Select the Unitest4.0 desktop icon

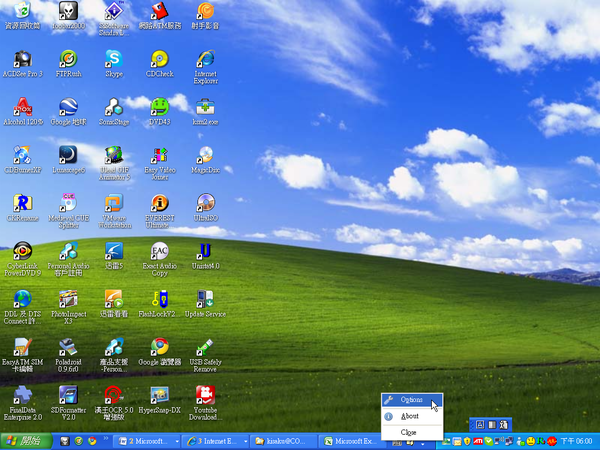(206, 256)
